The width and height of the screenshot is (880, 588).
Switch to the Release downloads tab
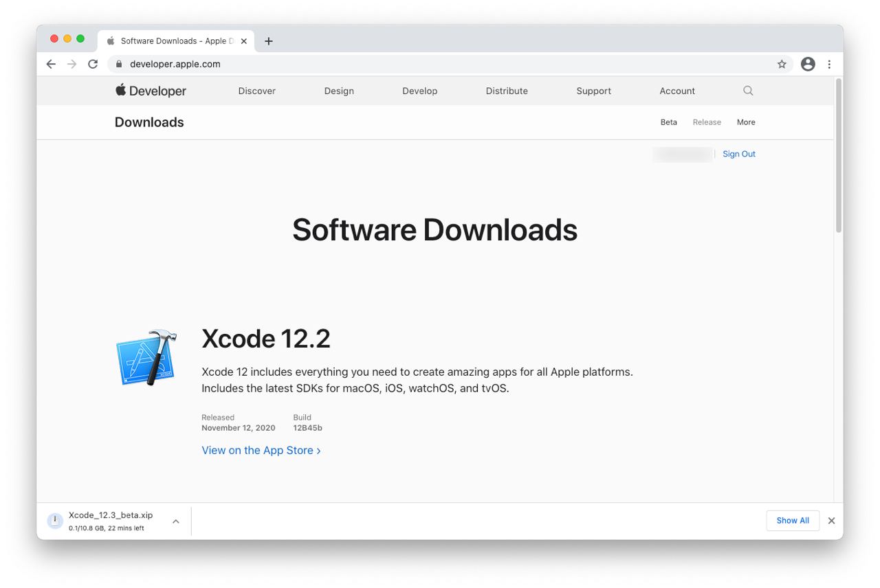tap(707, 122)
